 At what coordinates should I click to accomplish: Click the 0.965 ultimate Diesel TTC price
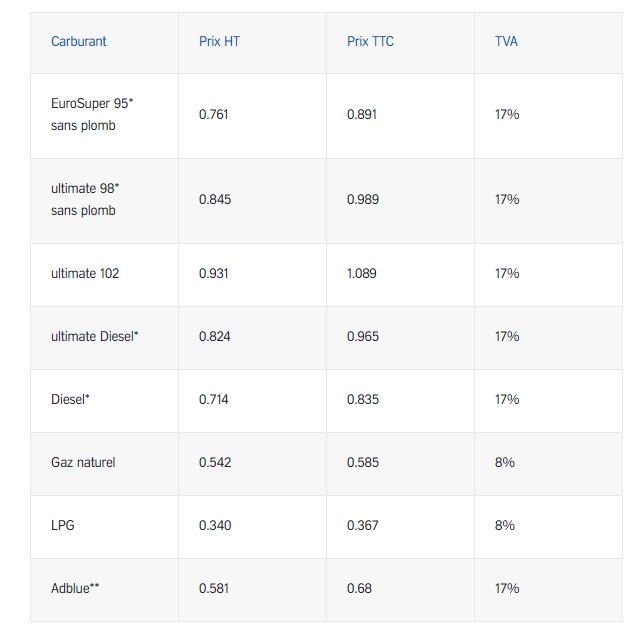tap(363, 336)
